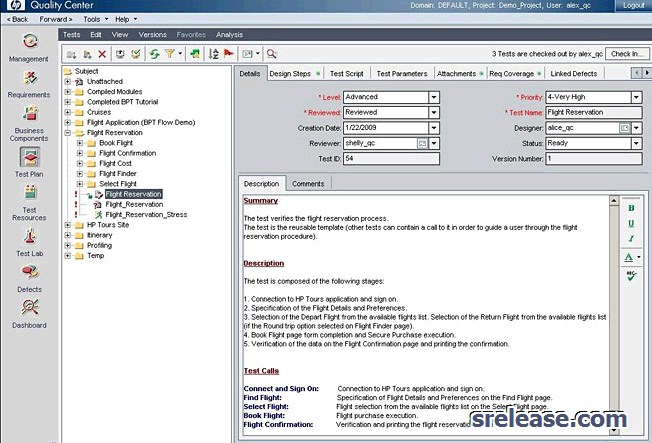The height and width of the screenshot is (443, 652).
Task: Click the send by email icon
Action: [x=248, y=54]
